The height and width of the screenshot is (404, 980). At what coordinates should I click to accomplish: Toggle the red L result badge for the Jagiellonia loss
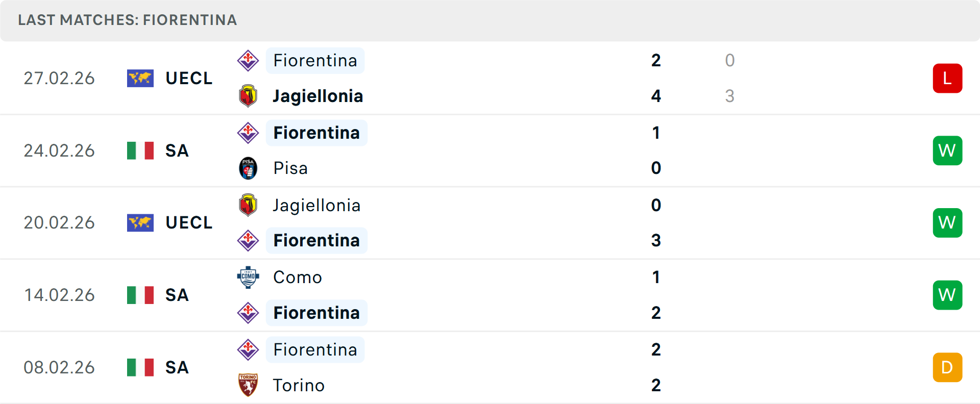point(948,78)
